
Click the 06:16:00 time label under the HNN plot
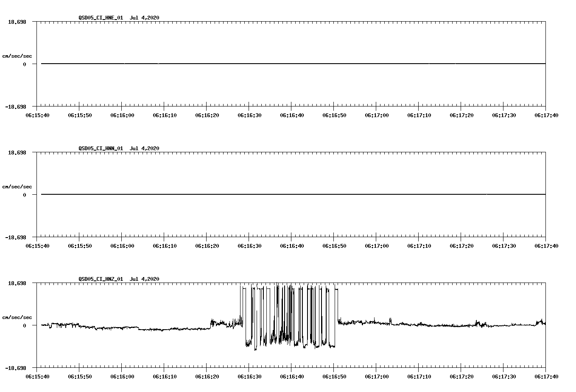(x=122, y=246)
